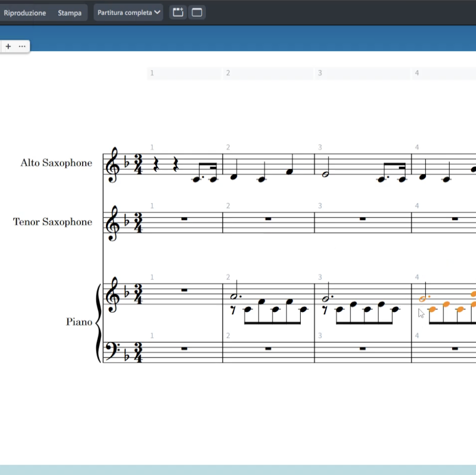Open the Partitura completa layout dropdown
476x475 pixels.
click(x=129, y=13)
